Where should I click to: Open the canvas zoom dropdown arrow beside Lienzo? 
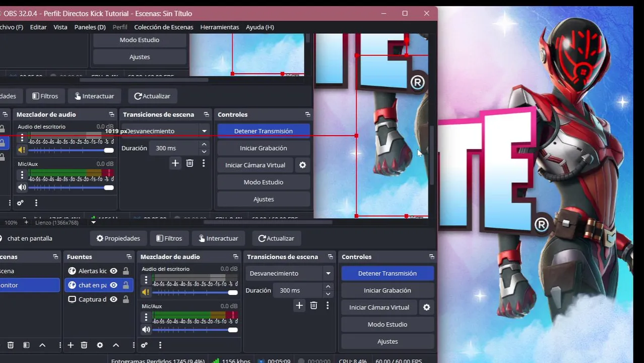tap(93, 222)
